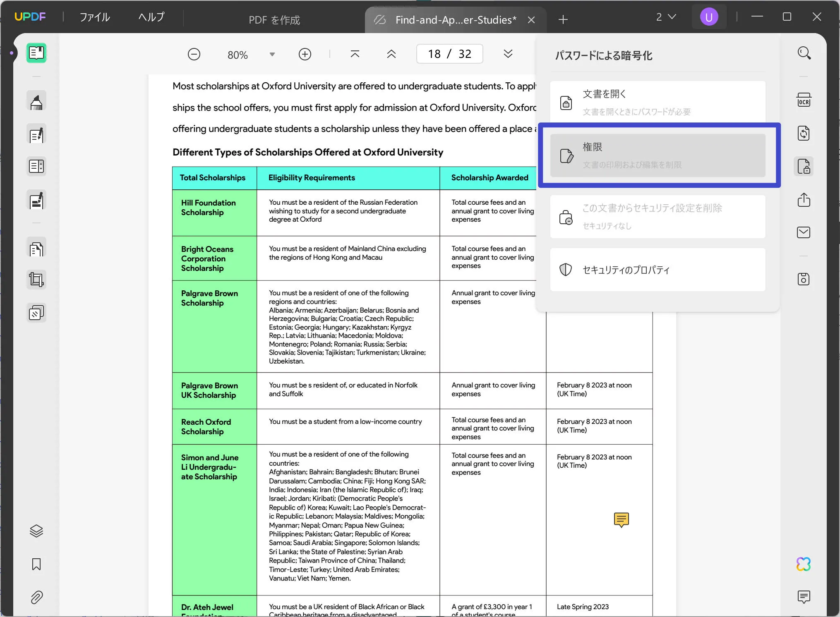Screen dimensions: 840x617
Task: Choose 権限 permissions option
Action: [x=658, y=155]
